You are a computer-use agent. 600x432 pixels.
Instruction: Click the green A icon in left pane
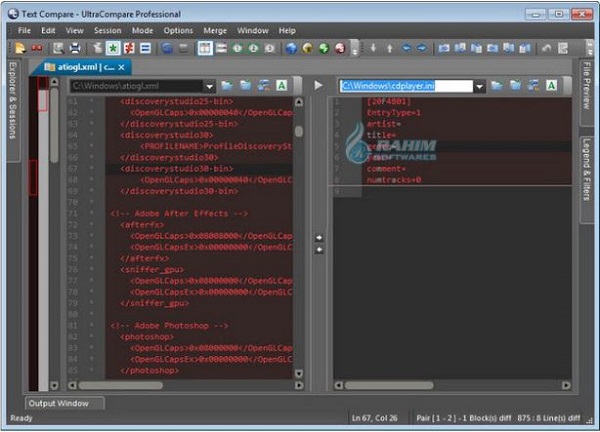coord(283,86)
